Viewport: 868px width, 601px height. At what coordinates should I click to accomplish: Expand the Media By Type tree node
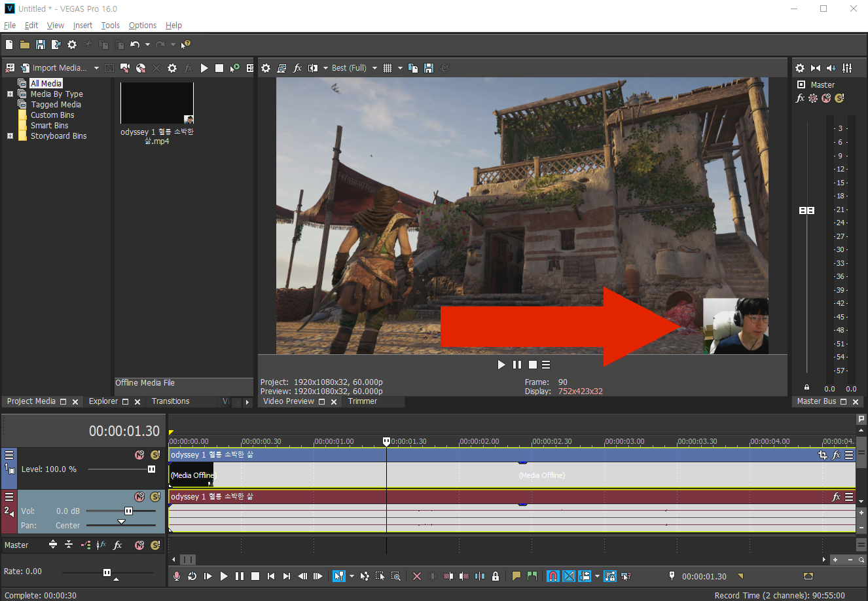click(10, 94)
